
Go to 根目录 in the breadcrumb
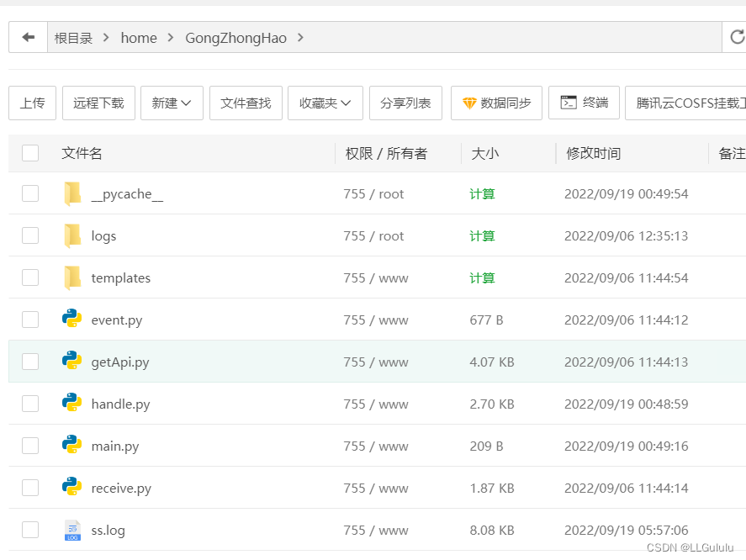(73, 38)
